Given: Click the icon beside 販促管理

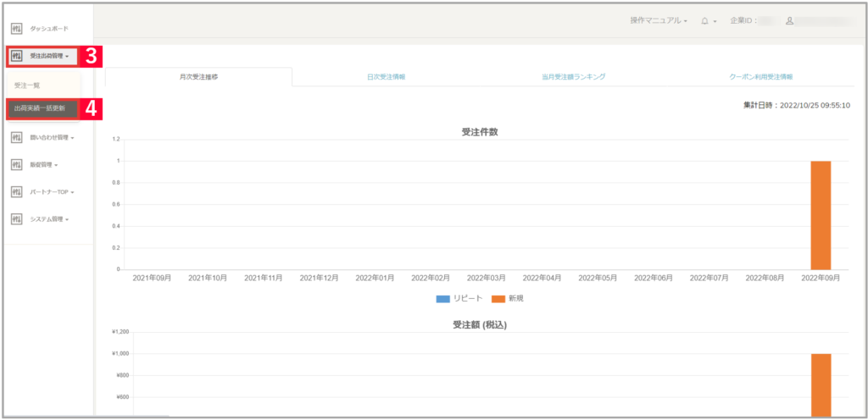Looking at the screenshot, I should (16, 164).
